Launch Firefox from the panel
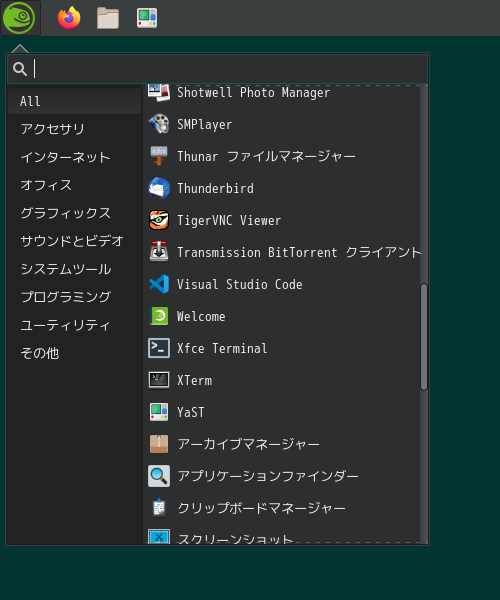The image size is (500, 600). (69, 18)
